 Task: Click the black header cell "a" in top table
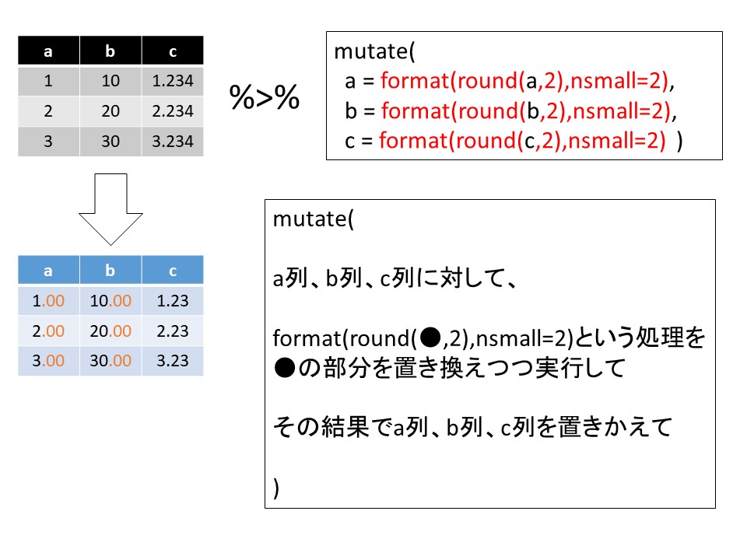(48, 52)
